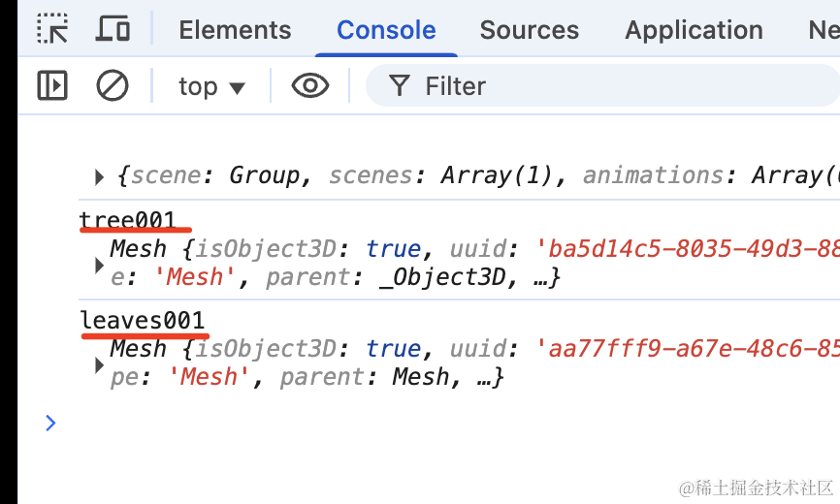Click the uuid value starting with 'ba5d14c5
Viewport: 840px width, 504px height.
coord(688,249)
